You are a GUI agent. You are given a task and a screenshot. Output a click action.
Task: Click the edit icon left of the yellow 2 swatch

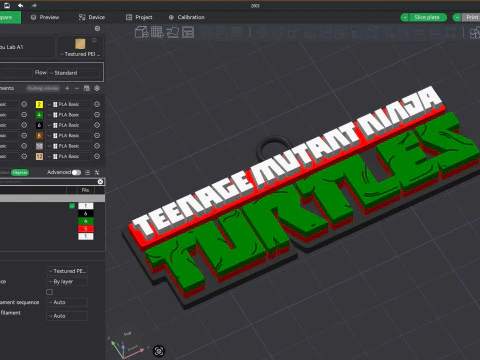(24, 104)
